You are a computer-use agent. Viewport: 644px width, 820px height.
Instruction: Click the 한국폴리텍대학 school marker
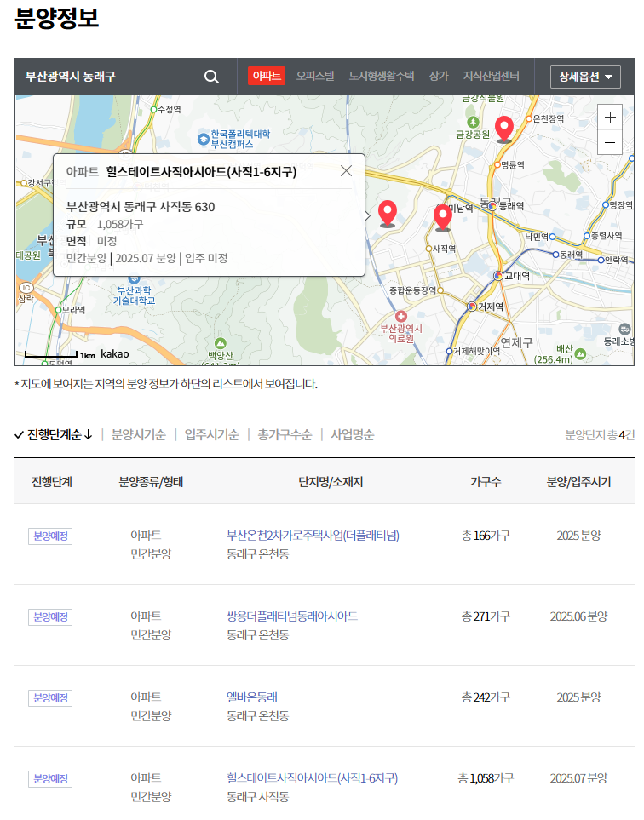click(203, 140)
